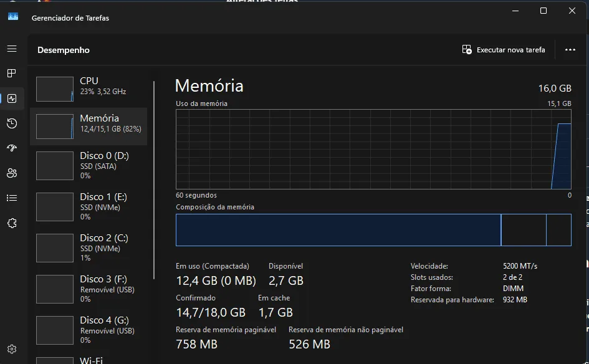
Task: Select Disco 0 (D:) SATA entry
Action: (89, 165)
